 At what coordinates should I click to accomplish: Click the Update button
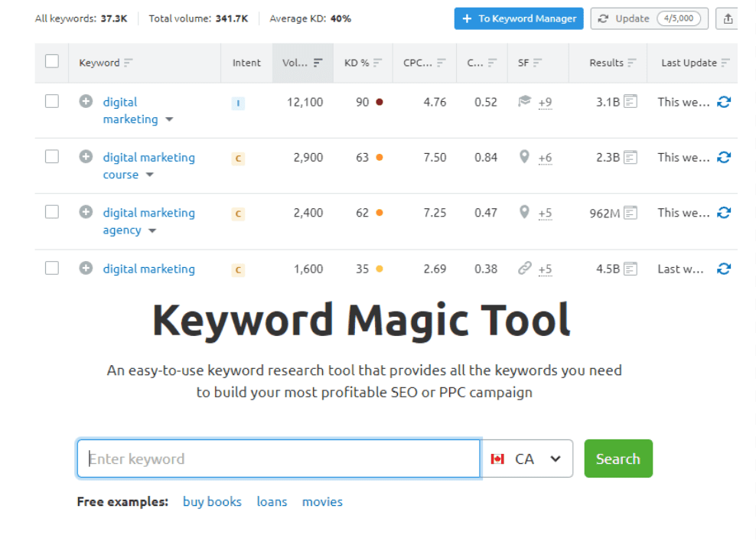click(x=650, y=19)
